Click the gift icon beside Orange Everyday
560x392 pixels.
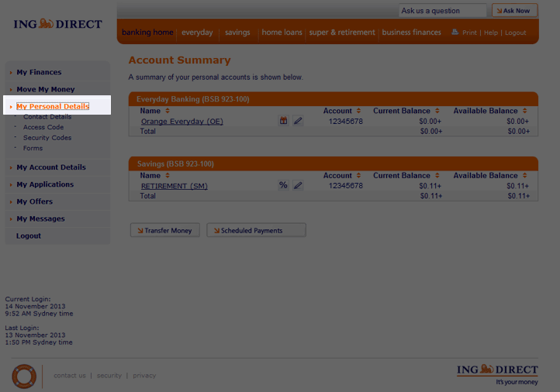(284, 121)
